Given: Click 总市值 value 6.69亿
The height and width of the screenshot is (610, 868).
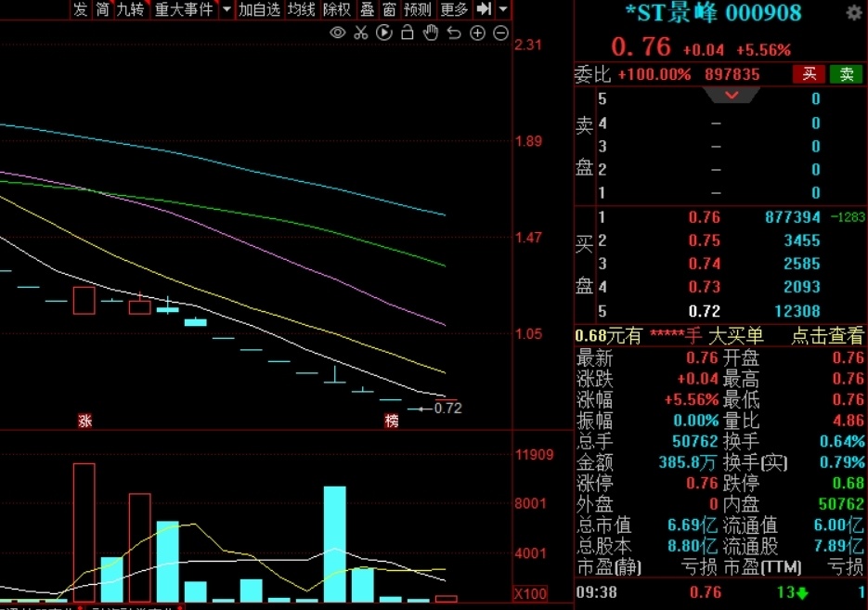Looking at the screenshot, I should coord(692,525).
